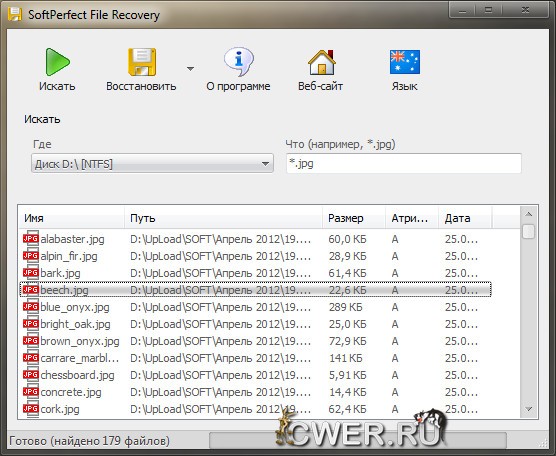Image resolution: width=556 pixels, height=456 pixels.
Task: Click the file name alabaster.jpg
Action: click(72, 239)
